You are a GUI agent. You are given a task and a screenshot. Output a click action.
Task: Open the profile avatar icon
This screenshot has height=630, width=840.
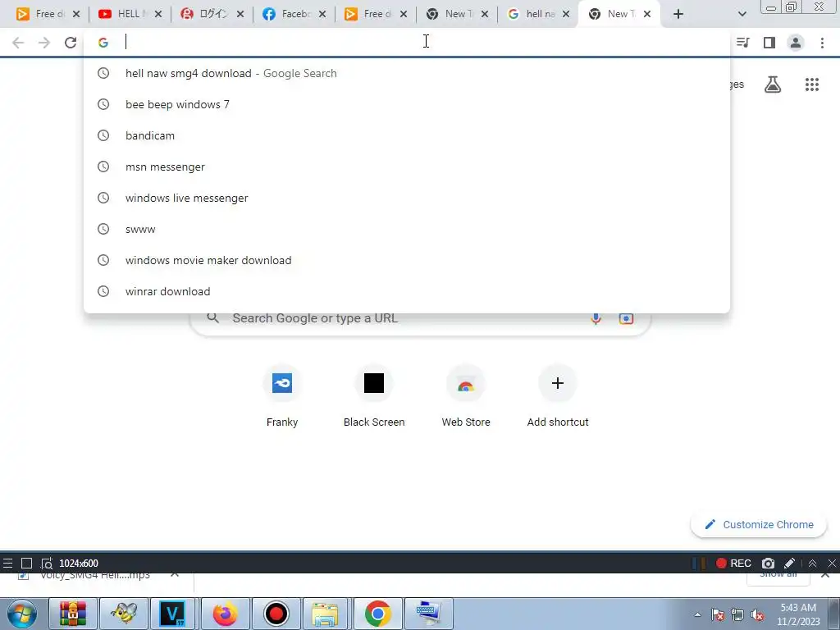pyautogui.click(x=796, y=43)
